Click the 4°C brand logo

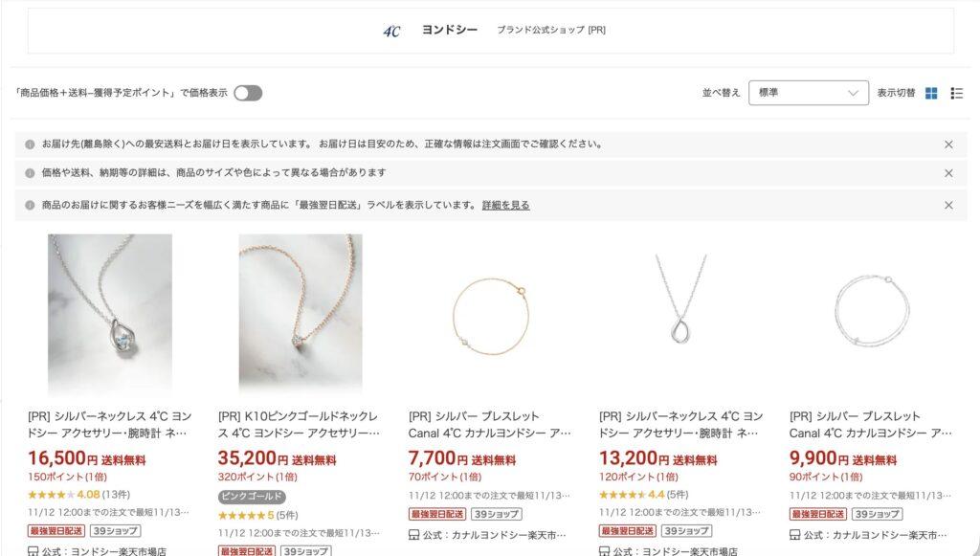pyautogui.click(x=391, y=31)
